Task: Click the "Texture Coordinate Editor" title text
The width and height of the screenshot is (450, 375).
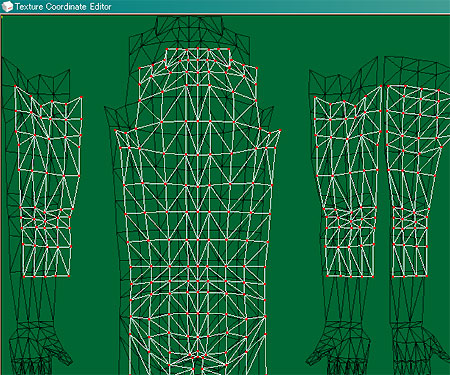Action: pos(63,7)
